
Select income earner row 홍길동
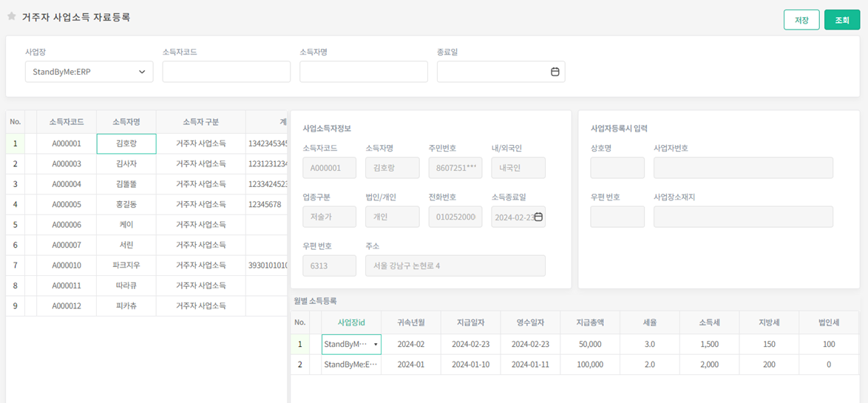click(x=126, y=204)
